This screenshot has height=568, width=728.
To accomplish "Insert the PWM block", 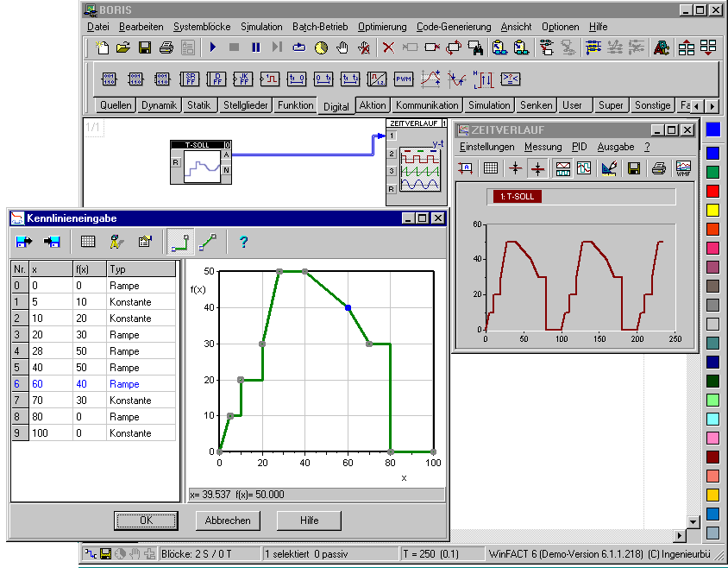I will point(404,79).
